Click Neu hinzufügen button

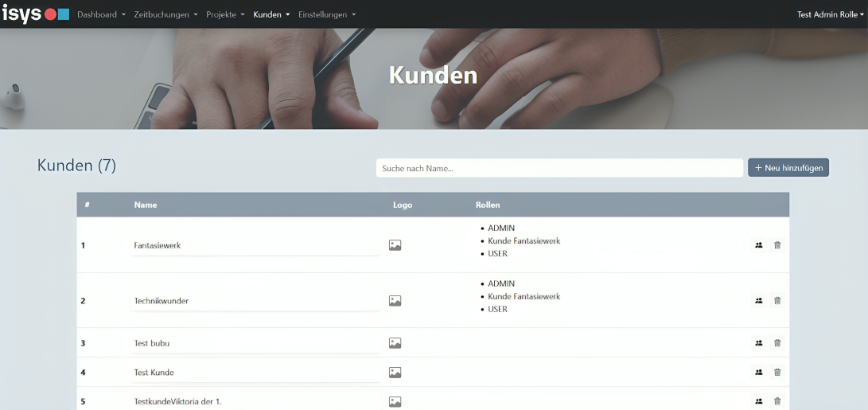[x=788, y=168]
